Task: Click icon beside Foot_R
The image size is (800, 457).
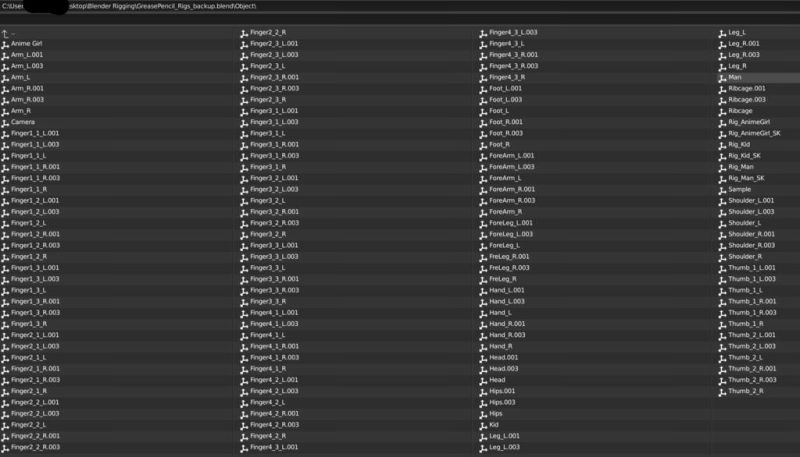Action: click(x=484, y=145)
